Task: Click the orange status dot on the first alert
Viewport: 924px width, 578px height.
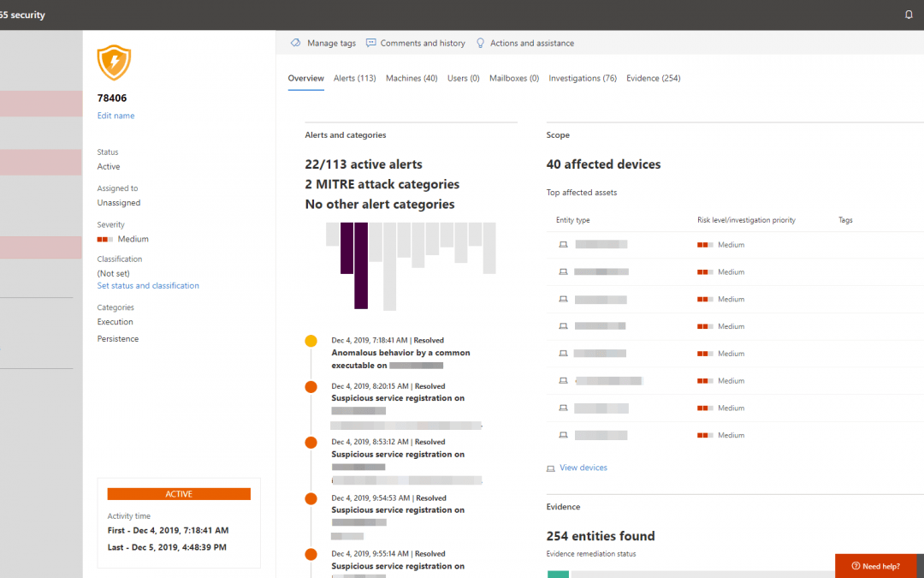Action: click(310, 340)
